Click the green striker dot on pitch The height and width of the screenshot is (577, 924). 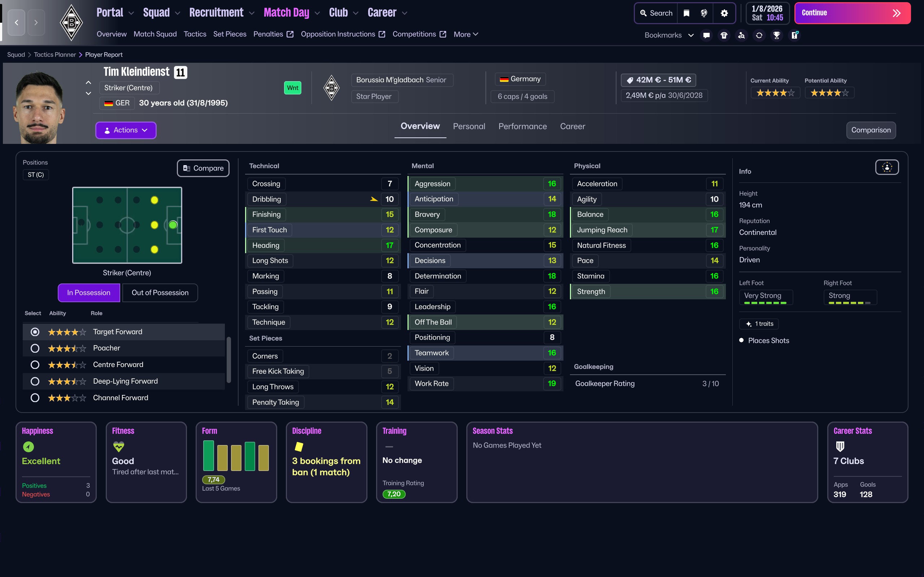[x=173, y=225]
